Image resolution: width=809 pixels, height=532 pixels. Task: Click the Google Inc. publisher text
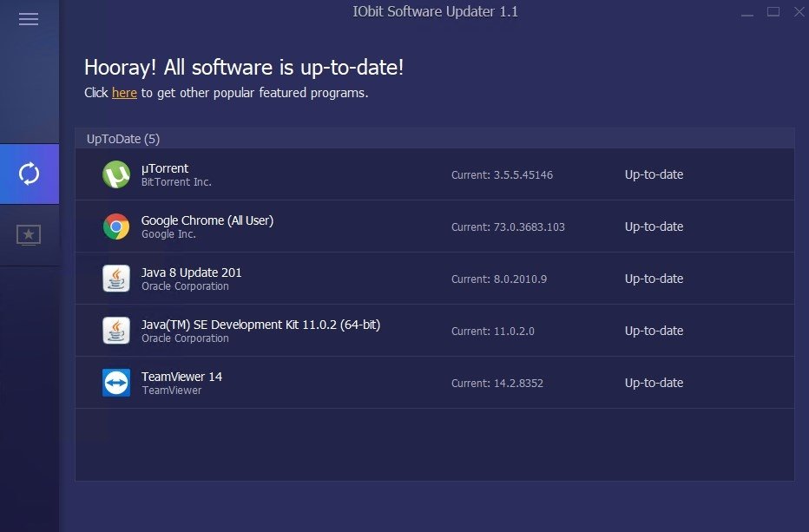(168, 234)
